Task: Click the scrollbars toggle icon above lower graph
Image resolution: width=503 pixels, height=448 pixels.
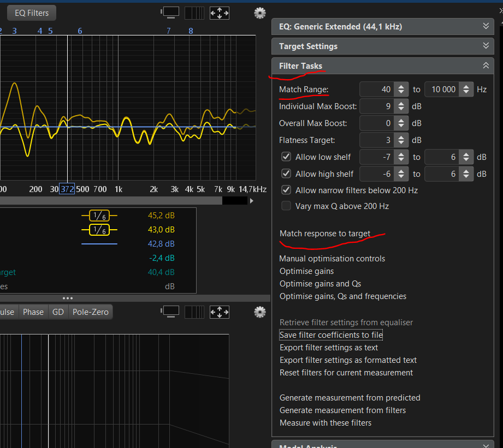Action: pos(194,312)
